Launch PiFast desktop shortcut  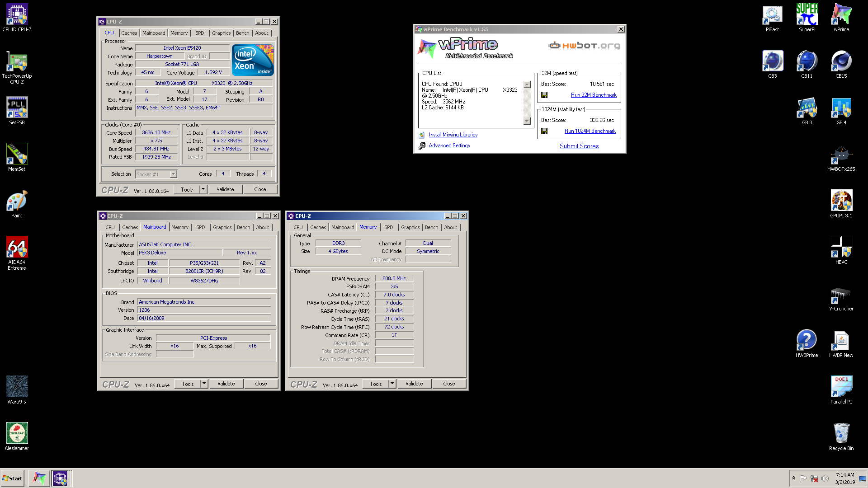[772, 18]
